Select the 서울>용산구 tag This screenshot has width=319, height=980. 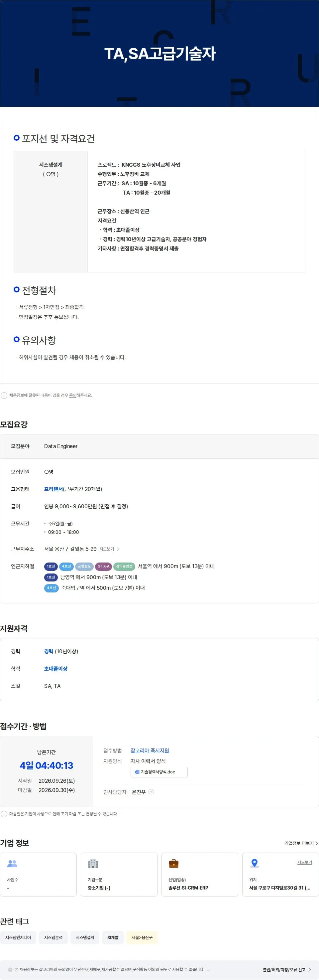coord(142,937)
